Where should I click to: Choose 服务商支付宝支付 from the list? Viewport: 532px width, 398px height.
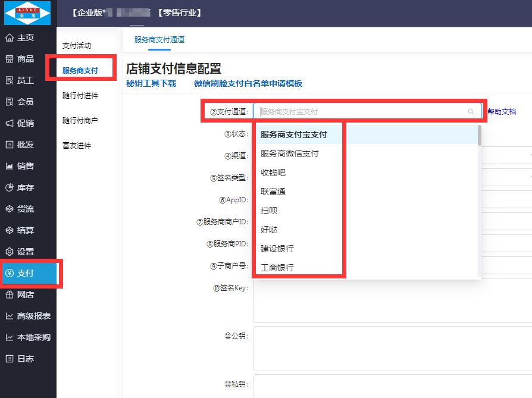point(367,134)
